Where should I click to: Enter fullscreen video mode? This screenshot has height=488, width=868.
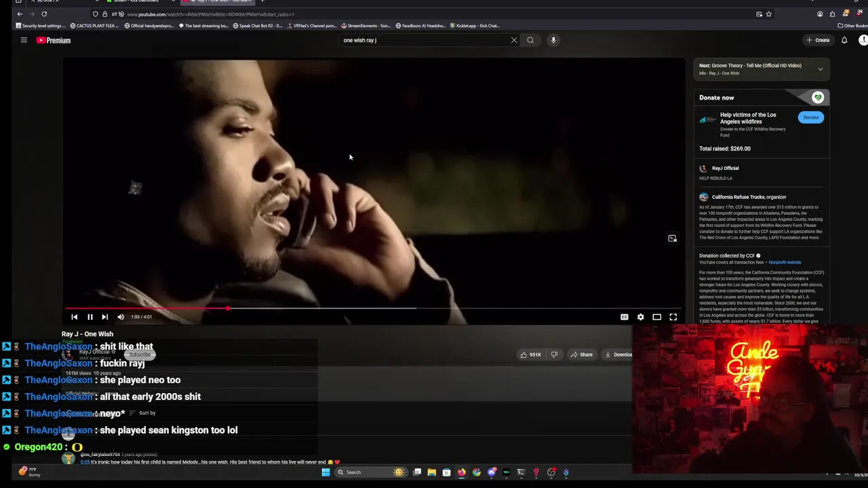pyautogui.click(x=673, y=317)
